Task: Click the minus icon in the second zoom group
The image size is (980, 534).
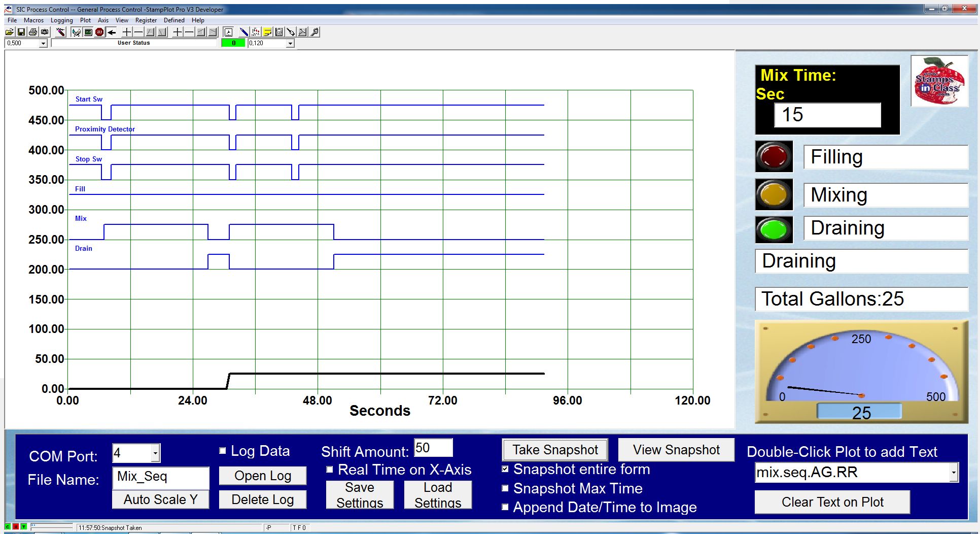Action: tap(189, 32)
